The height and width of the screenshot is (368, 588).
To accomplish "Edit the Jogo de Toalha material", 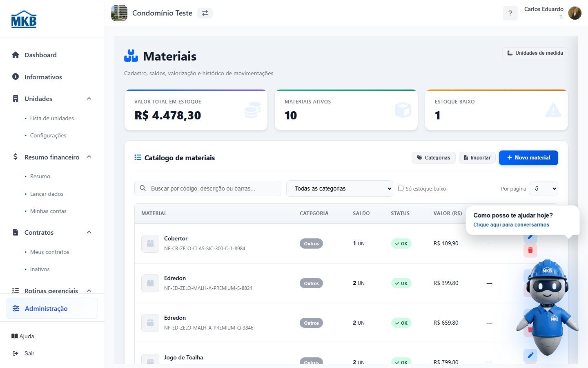I will [530, 355].
